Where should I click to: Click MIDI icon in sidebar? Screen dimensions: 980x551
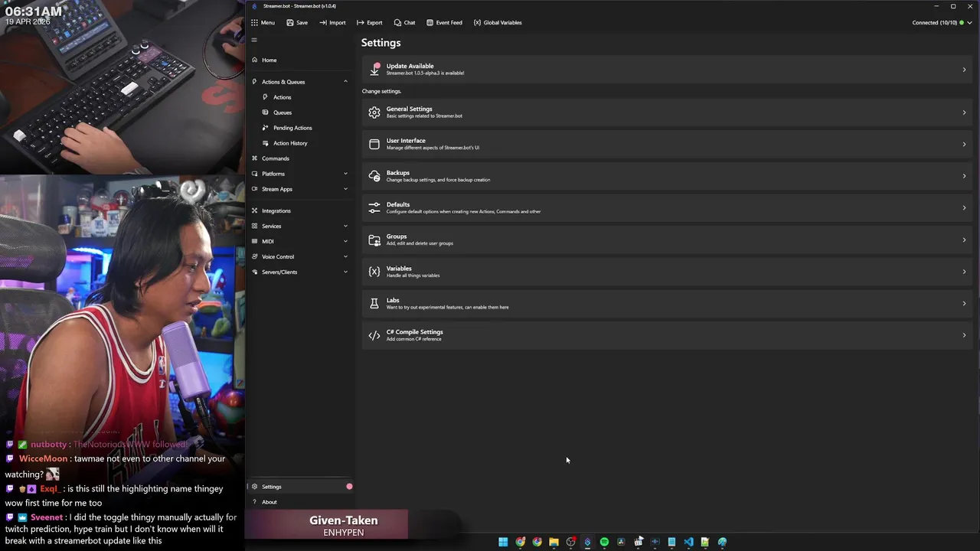254,241
